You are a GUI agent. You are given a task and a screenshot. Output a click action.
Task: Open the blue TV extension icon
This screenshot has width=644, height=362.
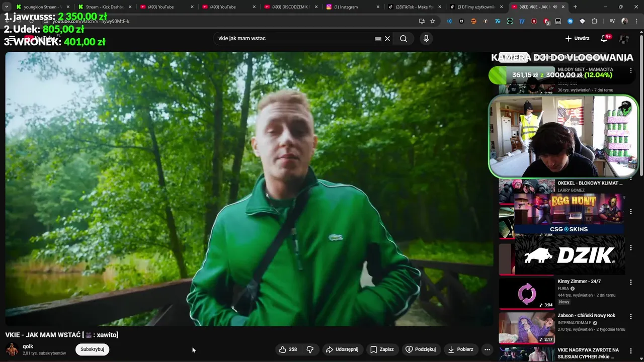[522, 21]
